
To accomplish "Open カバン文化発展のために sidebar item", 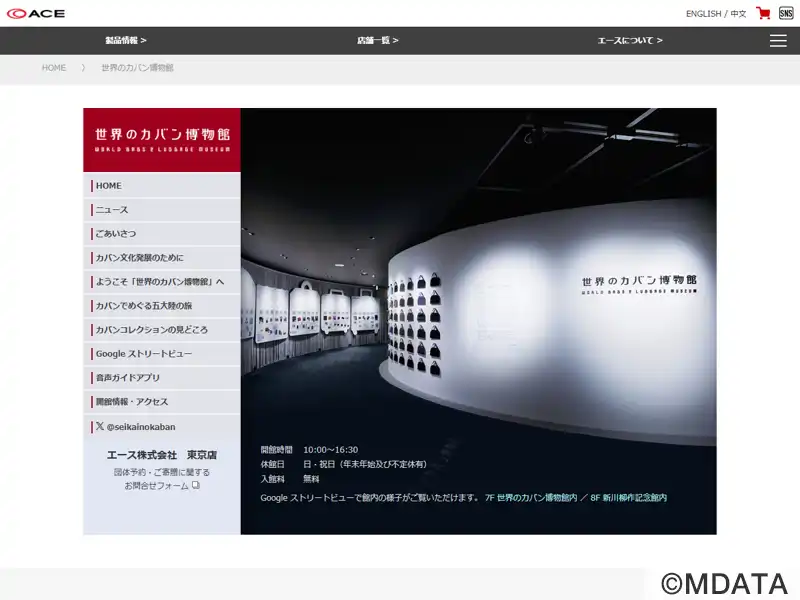I will 162,258.
